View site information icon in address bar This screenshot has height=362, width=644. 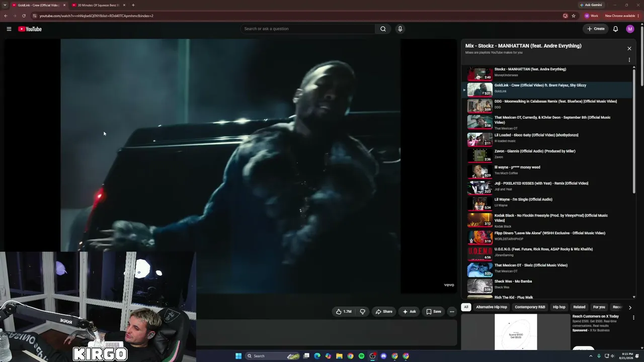pyautogui.click(x=34, y=16)
